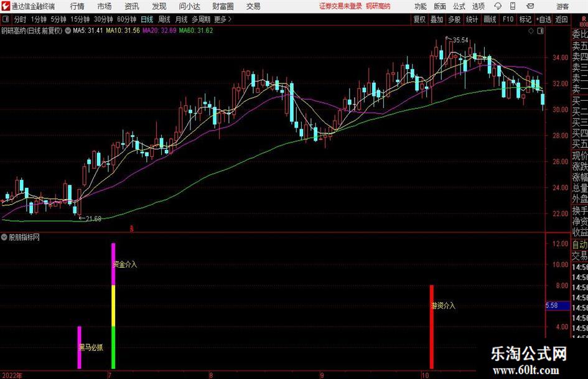Open the 发现 menu
This screenshot has width=588, height=379.
click(x=159, y=6)
